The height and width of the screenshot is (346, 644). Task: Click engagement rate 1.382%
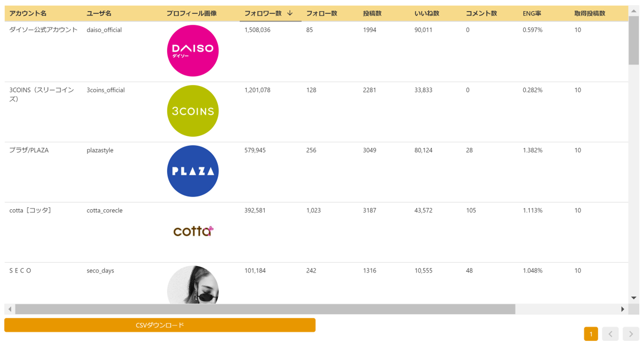coord(532,150)
